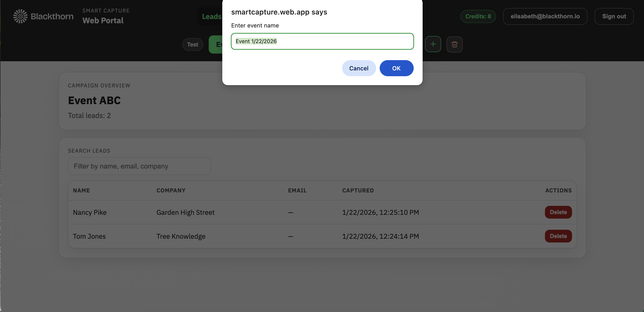644x312 pixels.
Task: Focus the Filter by name search box
Action: click(139, 166)
